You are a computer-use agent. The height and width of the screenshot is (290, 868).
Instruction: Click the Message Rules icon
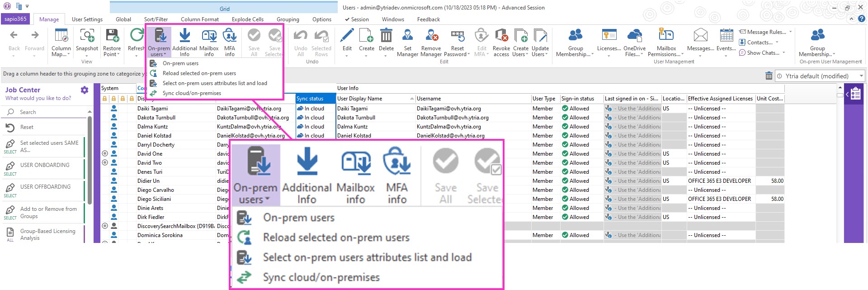click(742, 32)
